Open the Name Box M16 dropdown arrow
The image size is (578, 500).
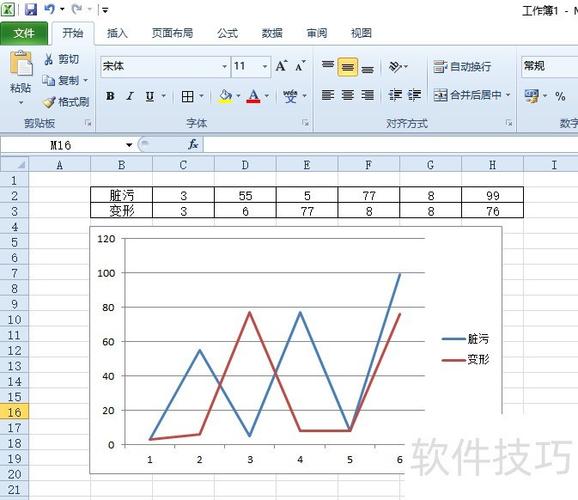(129, 145)
